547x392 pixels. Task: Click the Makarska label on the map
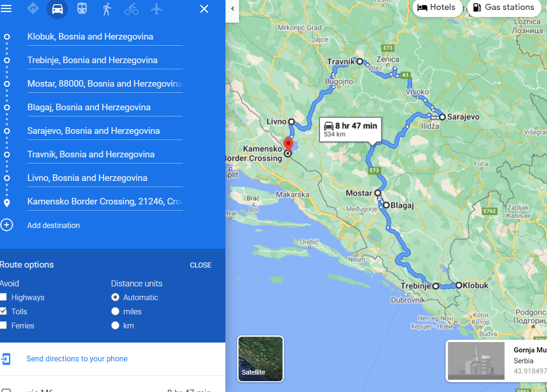tap(292, 195)
